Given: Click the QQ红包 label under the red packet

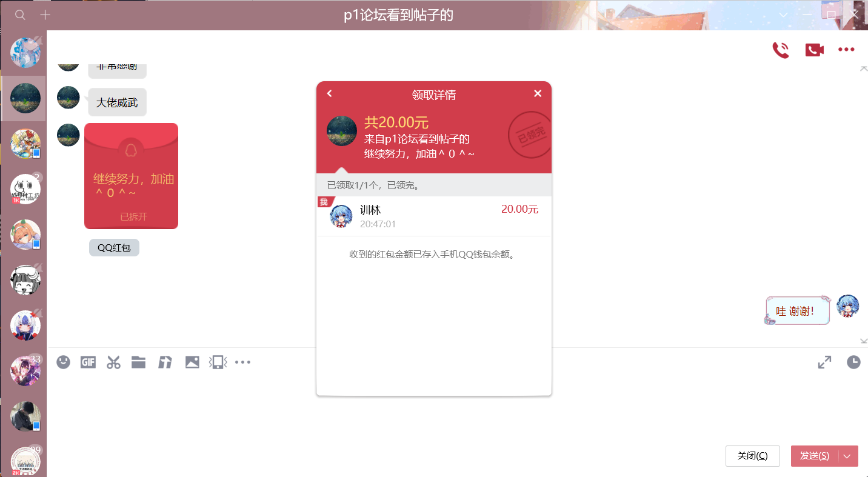Looking at the screenshot, I should point(114,248).
